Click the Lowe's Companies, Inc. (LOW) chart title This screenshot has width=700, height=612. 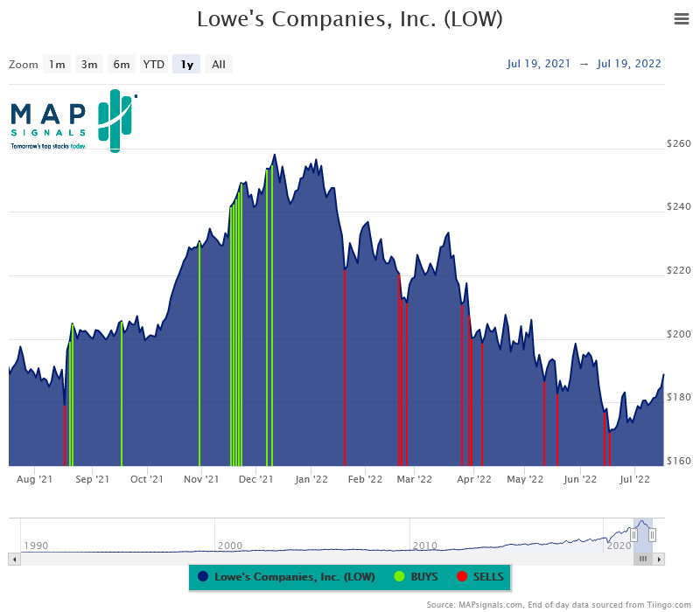point(350,19)
